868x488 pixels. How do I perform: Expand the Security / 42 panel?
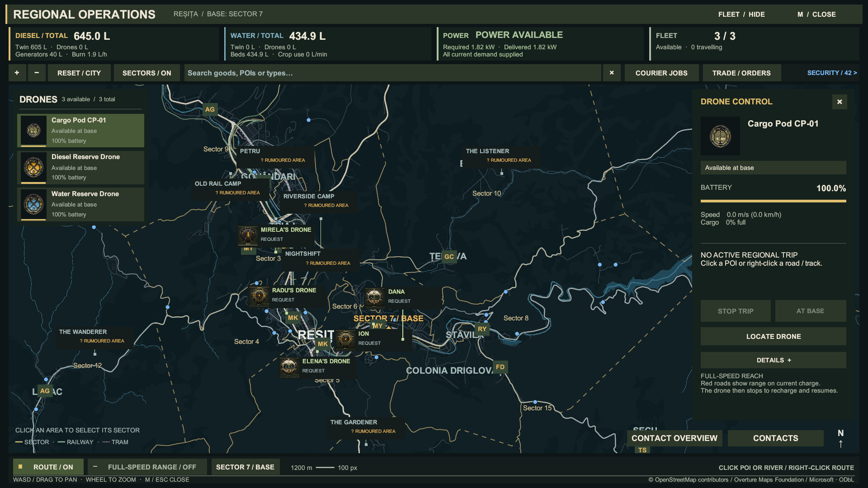(832, 73)
